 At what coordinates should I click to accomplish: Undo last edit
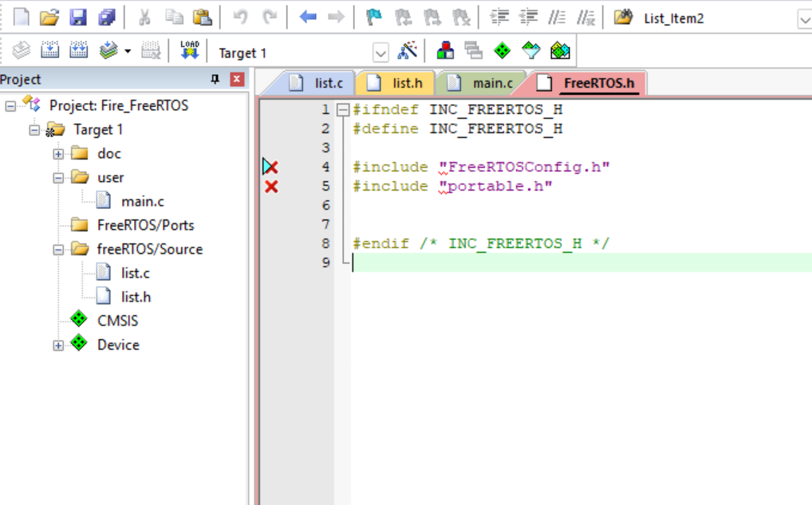pos(240,18)
